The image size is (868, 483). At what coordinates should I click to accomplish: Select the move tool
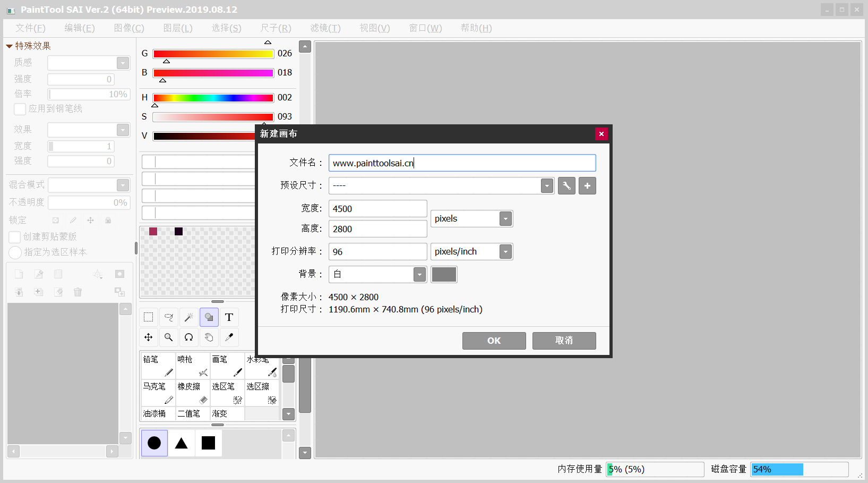(149, 337)
